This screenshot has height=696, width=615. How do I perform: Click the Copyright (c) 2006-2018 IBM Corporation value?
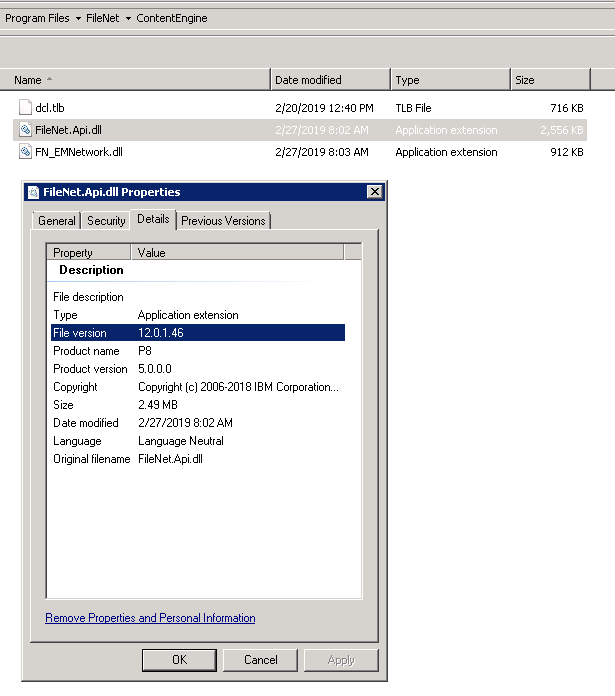(238, 387)
